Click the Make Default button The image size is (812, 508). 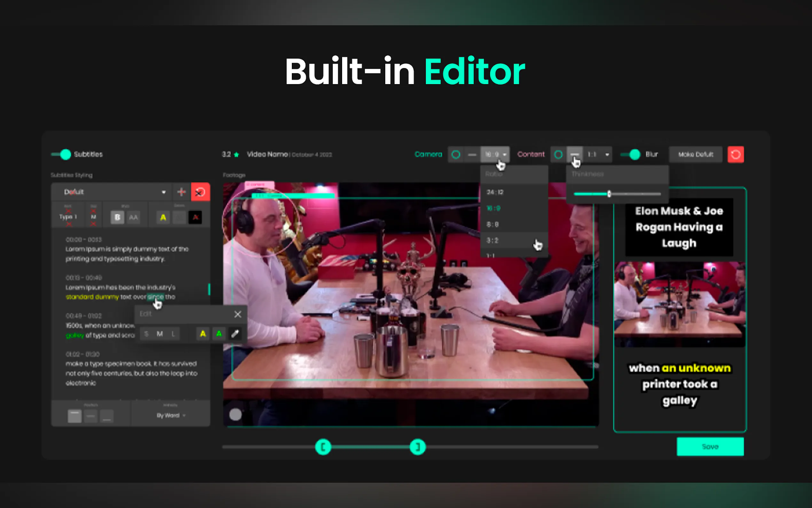coord(696,155)
